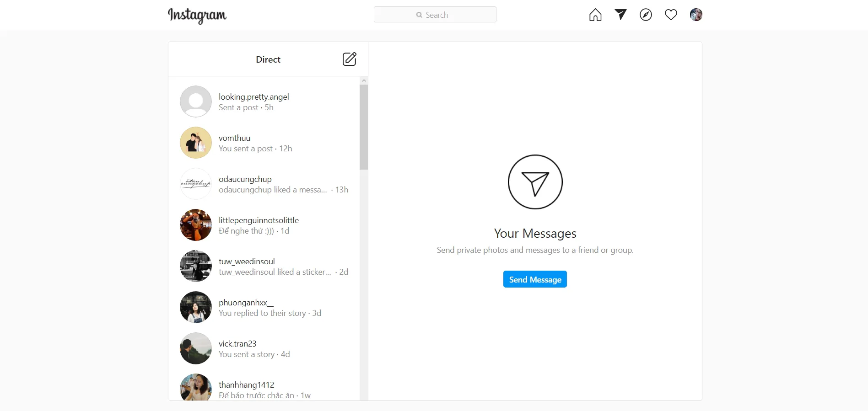This screenshot has width=868, height=411.
Task: Open looking.pretty.angel conversation
Action: pos(264,101)
